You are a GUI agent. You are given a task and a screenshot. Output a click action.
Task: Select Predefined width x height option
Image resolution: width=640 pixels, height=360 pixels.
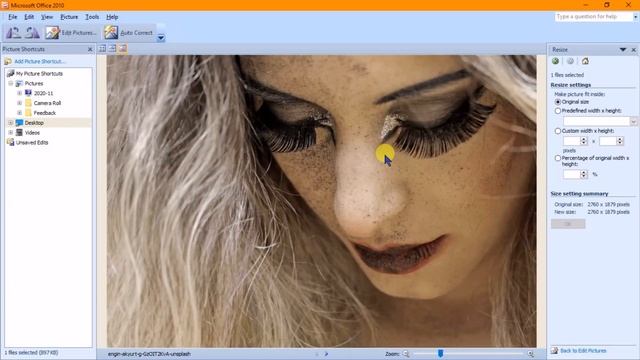click(558, 111)
